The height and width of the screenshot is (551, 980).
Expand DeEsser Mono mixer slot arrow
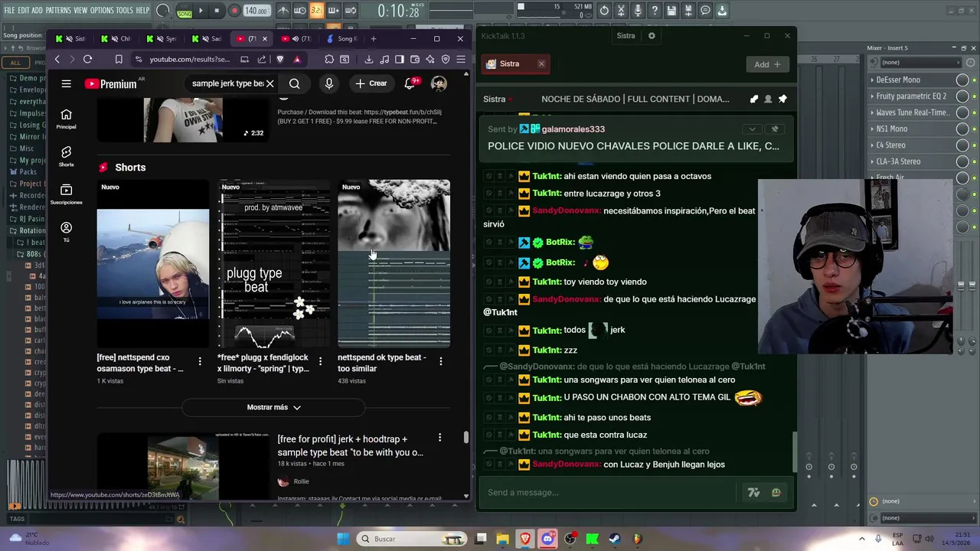click(872, 80)
